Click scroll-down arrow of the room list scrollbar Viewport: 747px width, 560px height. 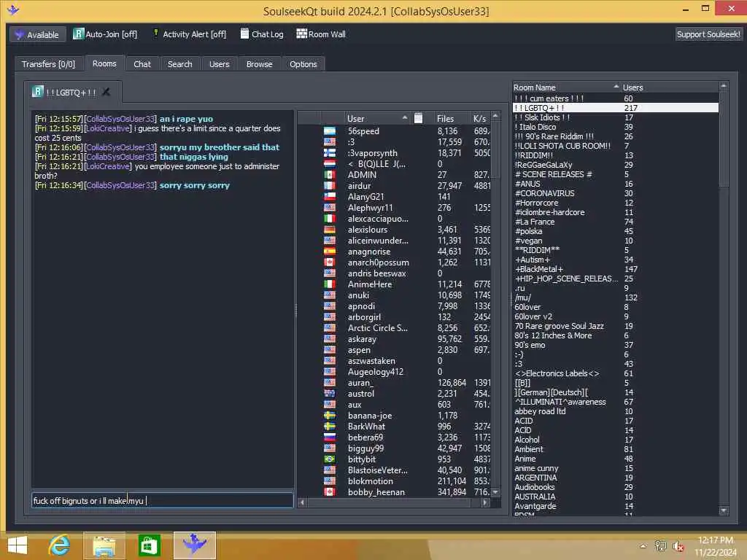click(x=724, y=510)
